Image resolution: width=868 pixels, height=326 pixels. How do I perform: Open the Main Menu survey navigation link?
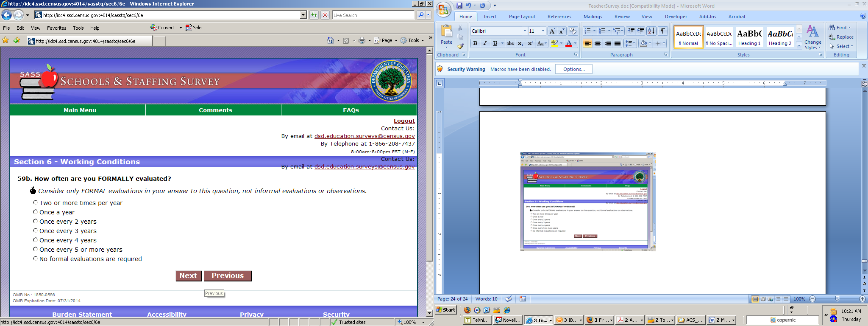tap(80, 110)
